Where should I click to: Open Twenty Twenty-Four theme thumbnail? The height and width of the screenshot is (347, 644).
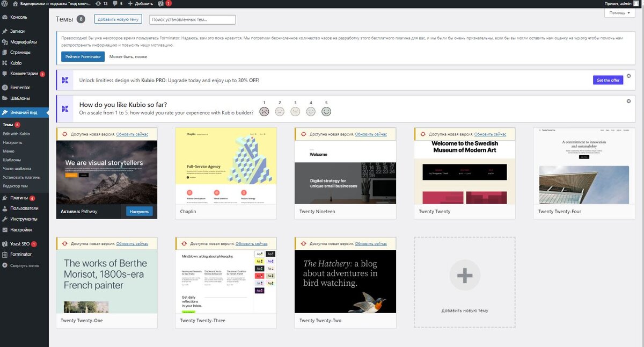tap(584, 166)
